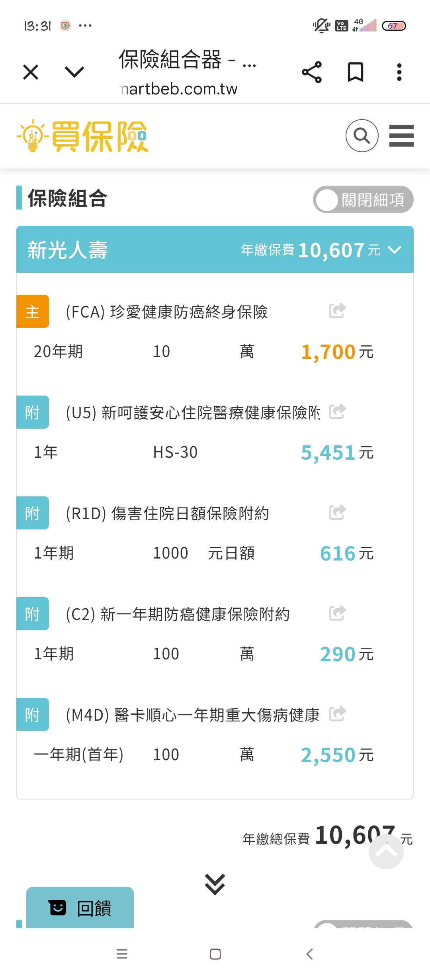Toggle the 關閉細項 details switch
The image size is (430, 980).
point(363,199)
